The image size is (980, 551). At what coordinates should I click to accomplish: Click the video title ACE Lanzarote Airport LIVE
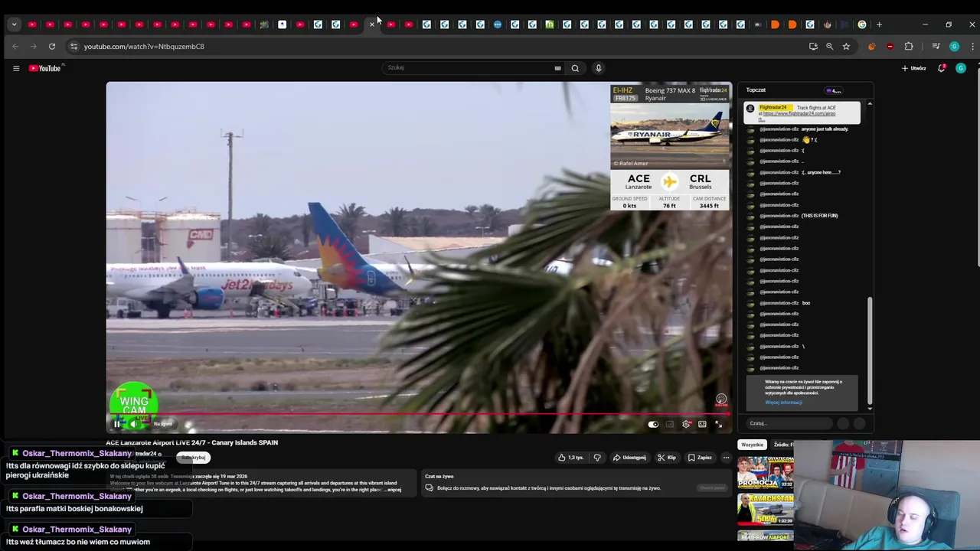point(192,442)
